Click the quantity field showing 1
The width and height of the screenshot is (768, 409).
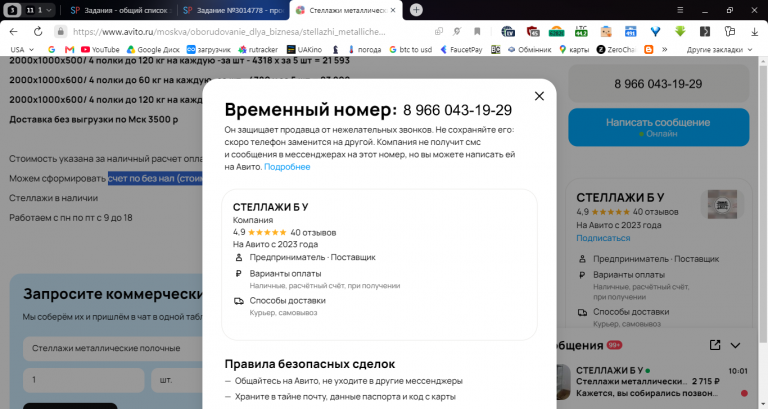click(84, 380)
